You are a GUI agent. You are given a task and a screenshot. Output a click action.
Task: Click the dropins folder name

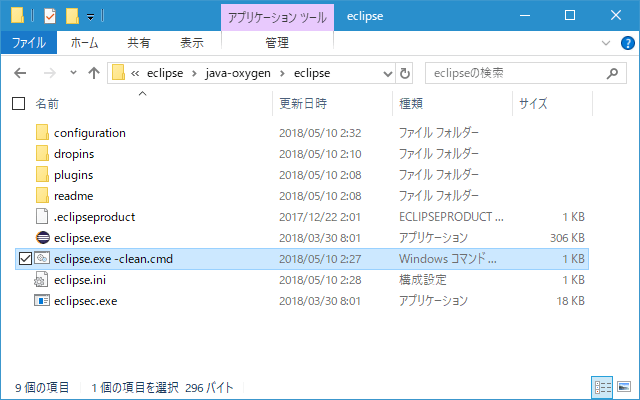pyautogui.click(x=74, y=154)
